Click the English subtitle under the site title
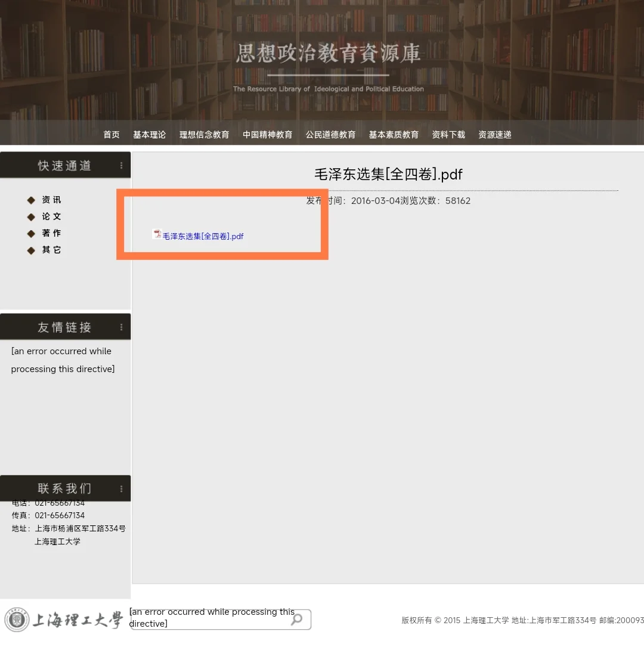 329,89
